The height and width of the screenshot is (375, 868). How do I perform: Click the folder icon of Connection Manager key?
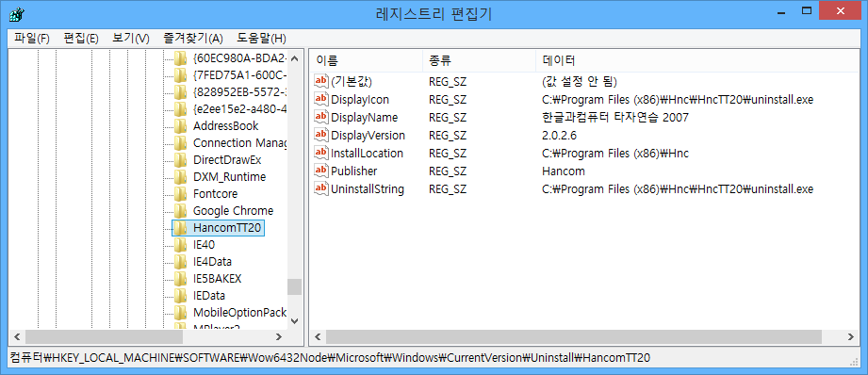tap(180, 143)
